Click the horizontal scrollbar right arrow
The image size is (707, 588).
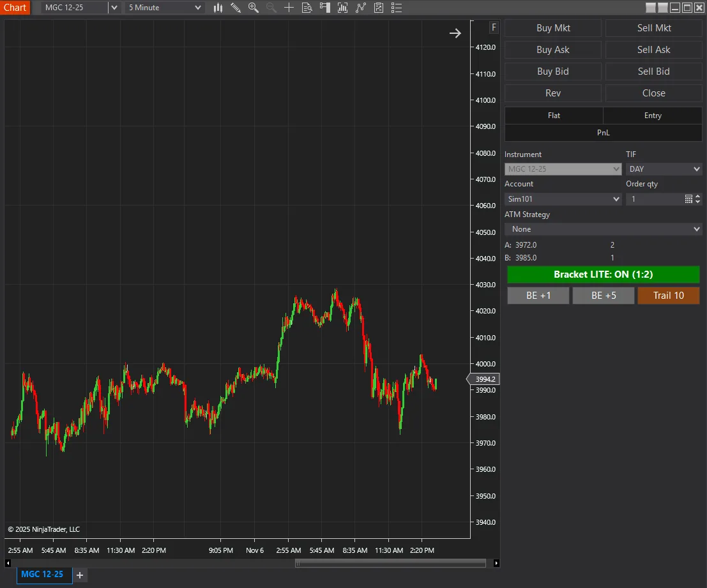pyautogui.click(x=496, y=563)
